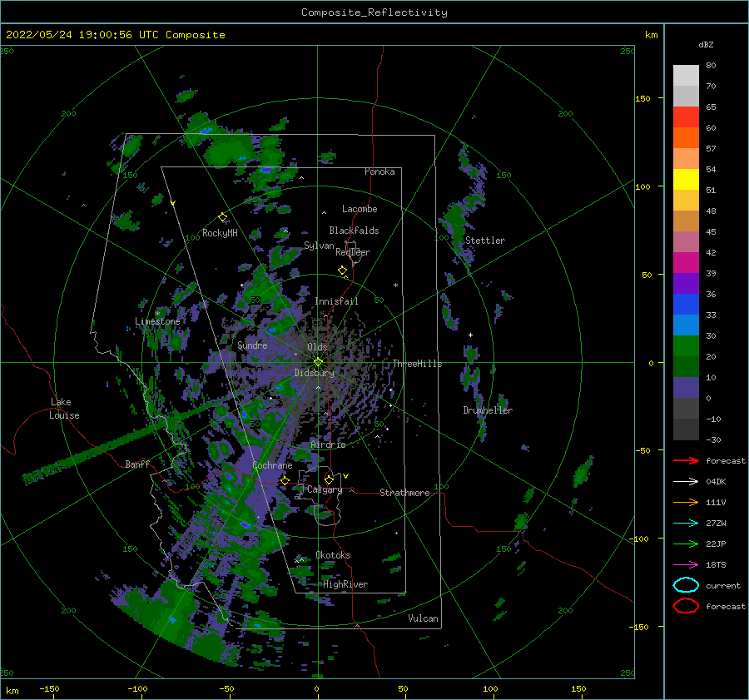
Task: Click the Sundre label
Action: [253, 345]
